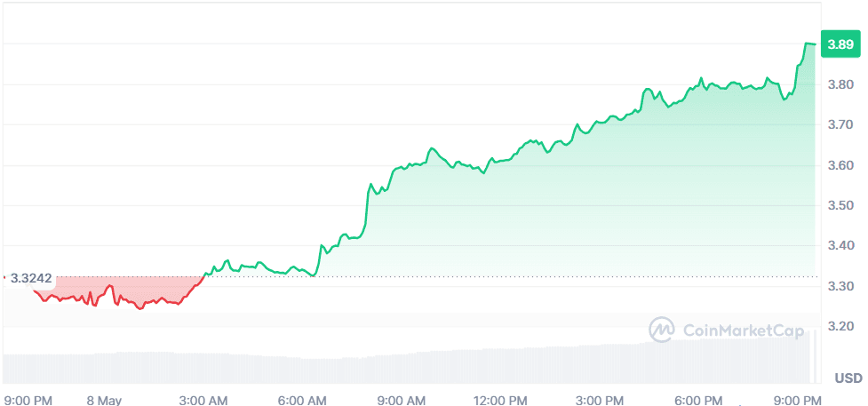Click the 3.60 price axis label
868x406 pixels.
(840, 165)
